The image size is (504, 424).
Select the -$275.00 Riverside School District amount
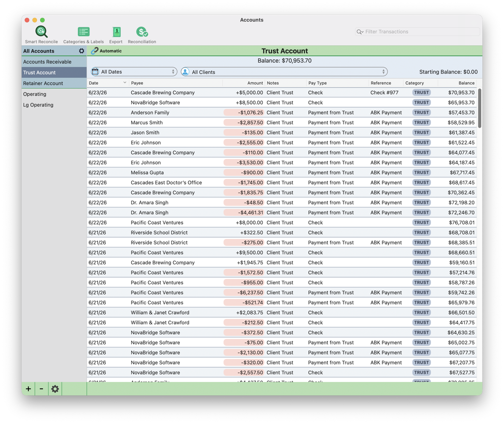[244, 243]
